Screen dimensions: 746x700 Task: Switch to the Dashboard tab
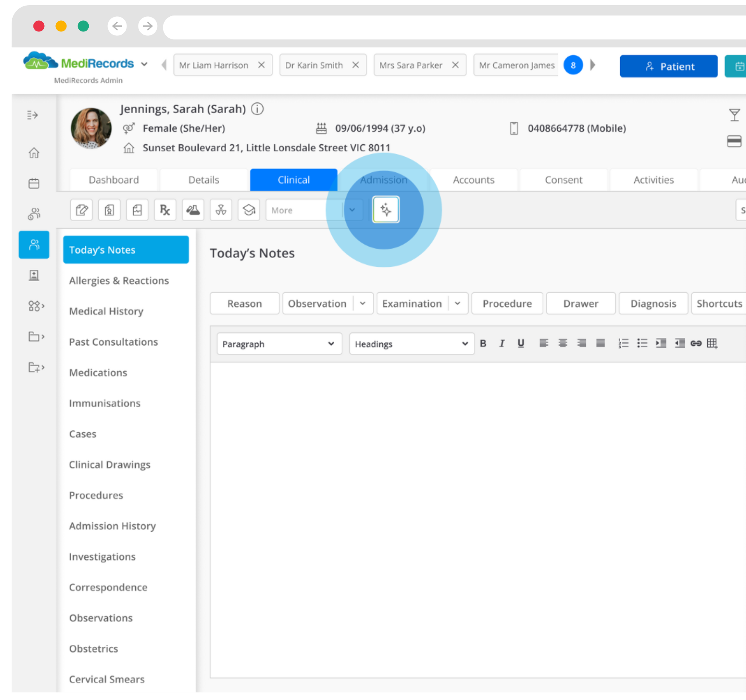(114, 180)
